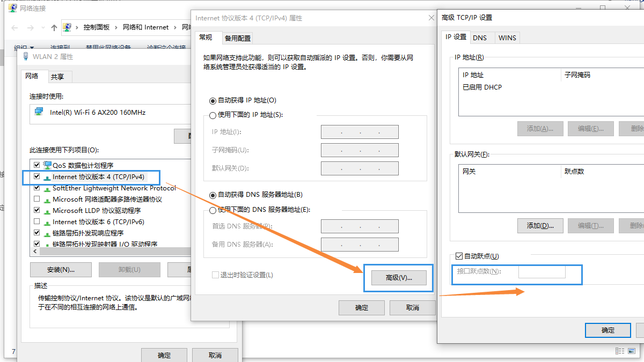
Task: Select 使用下面的 DNS 服务器地址(E) radio button
Action: coord(213,210)
